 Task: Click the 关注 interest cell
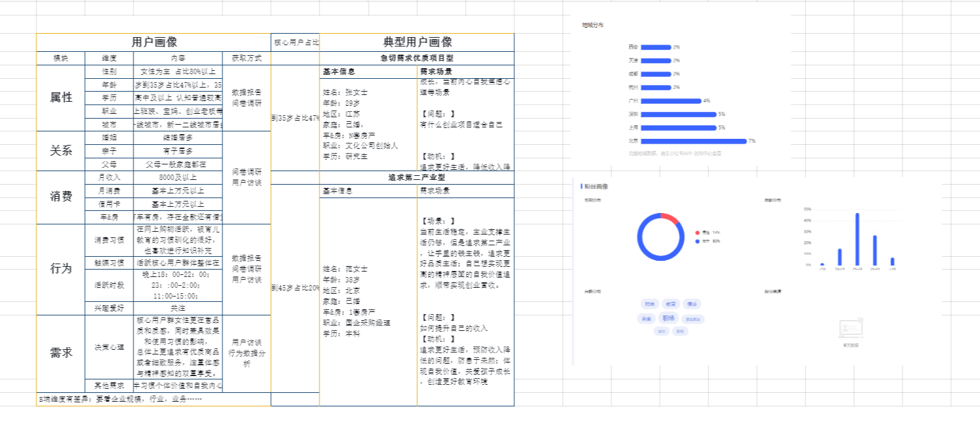click(178, 308)
